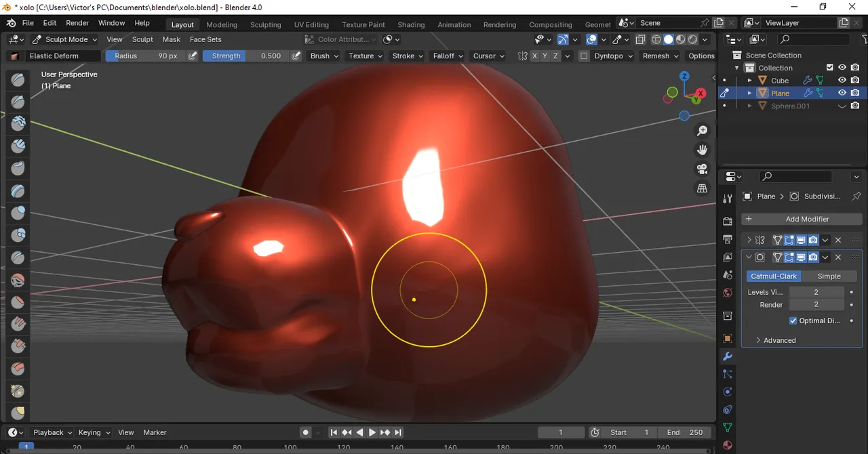Viewport: 868px width, 454px height.
Task: Open the Physics properties tab
Action: click(x=728, y=392)
